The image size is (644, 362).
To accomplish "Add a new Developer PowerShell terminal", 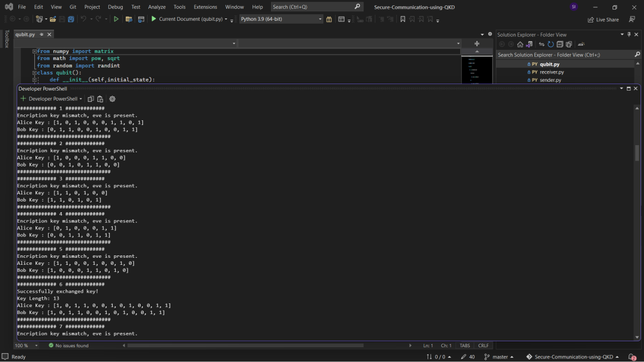I will (23, 98).
